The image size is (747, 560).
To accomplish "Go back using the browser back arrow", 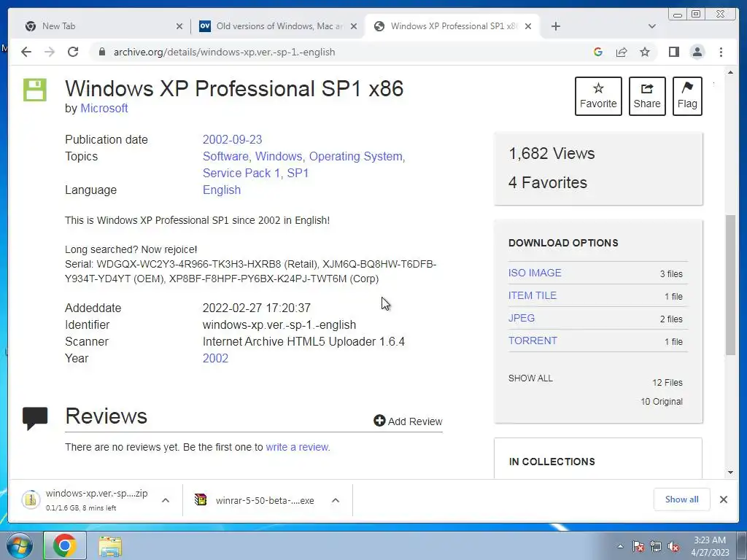I will pyautogui.click(x=26, y=52).
